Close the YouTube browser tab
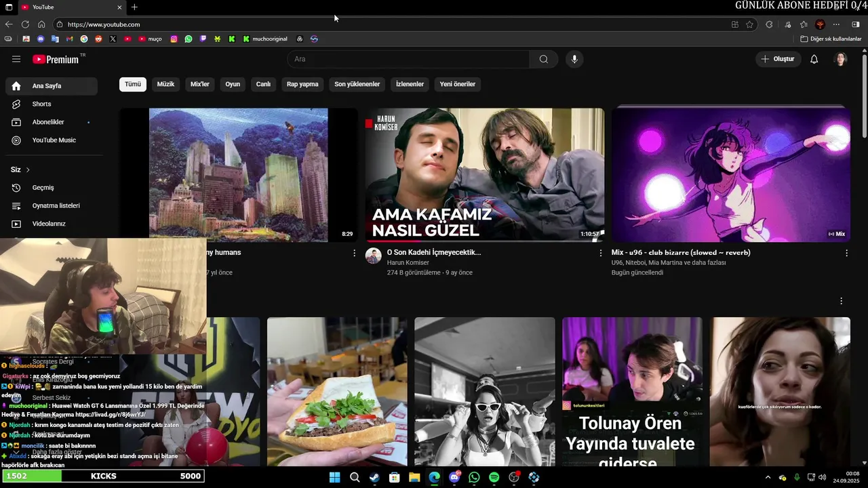 (119, 7)
